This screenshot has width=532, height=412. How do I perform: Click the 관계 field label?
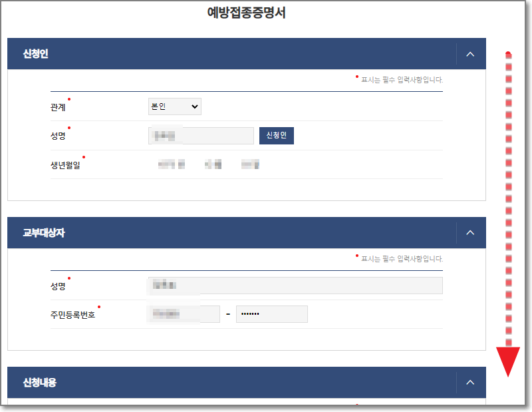[x=58, y=107]
